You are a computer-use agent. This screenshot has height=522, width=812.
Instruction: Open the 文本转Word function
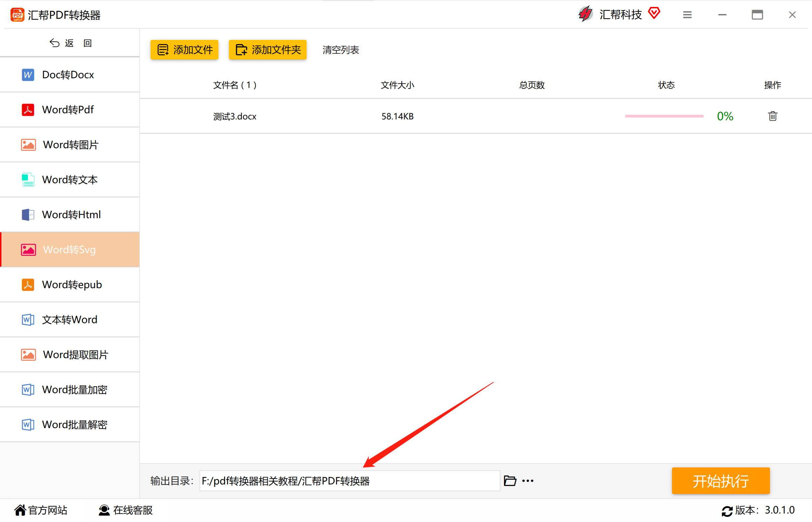click(x=70, y=320)
